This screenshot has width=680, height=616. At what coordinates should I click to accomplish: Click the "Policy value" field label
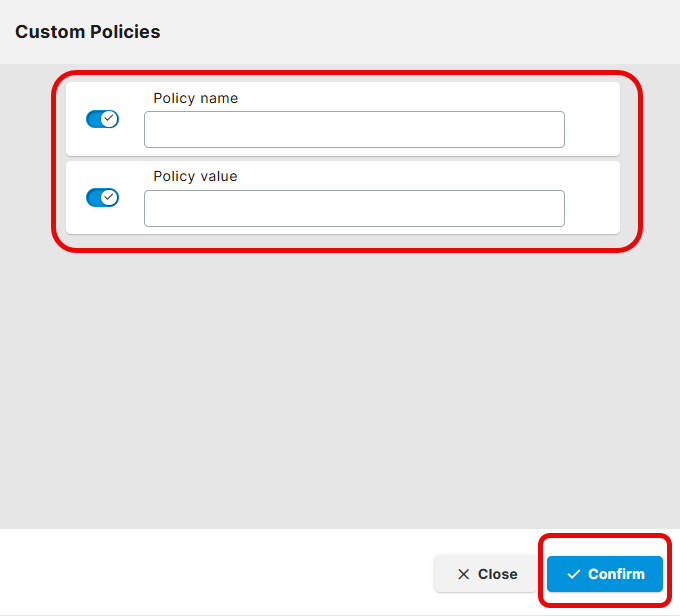click(x=196, y=176)
